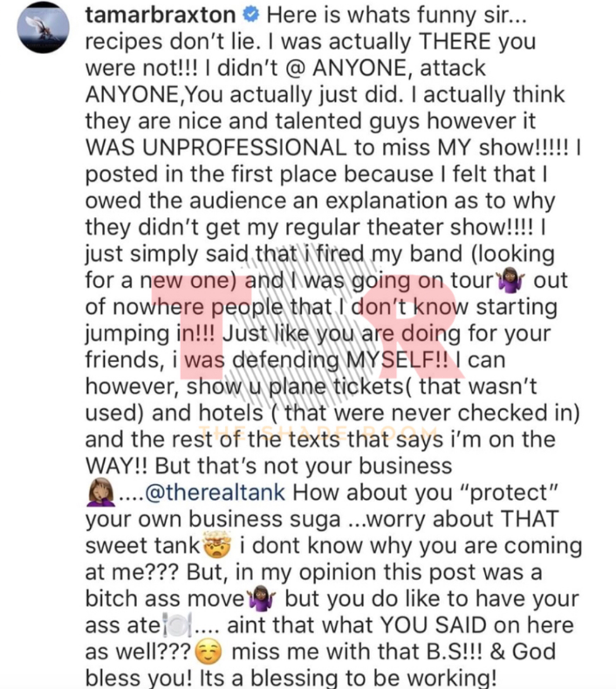This screenshot has width=616, height=689.
Task: Click the shrug emoji after "tour"
Action: point(510,280)
